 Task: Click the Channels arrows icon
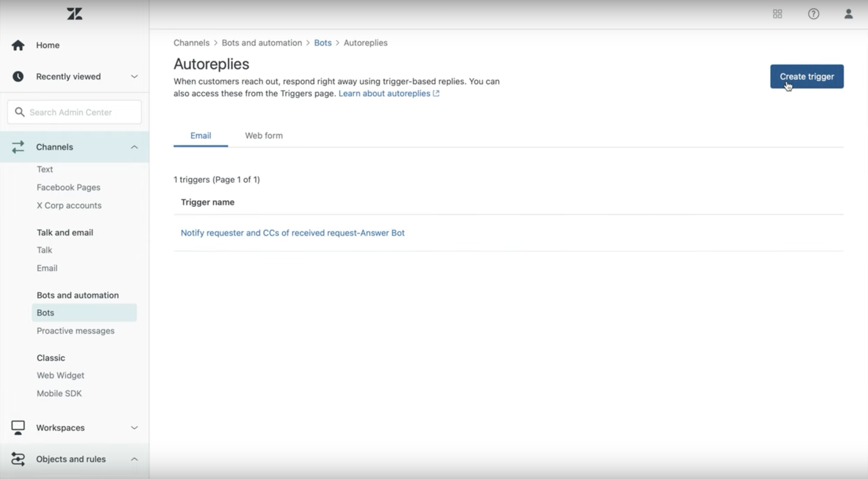[18, 147]
